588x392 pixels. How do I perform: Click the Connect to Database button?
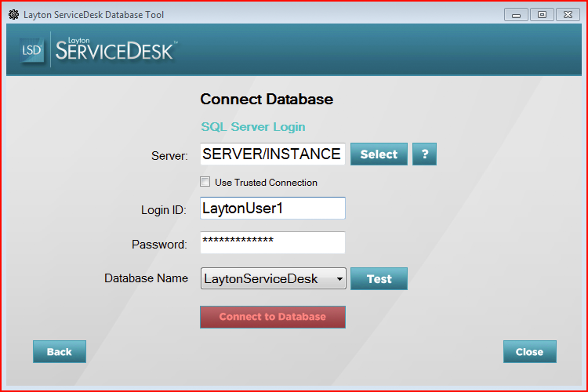[273, 317]
